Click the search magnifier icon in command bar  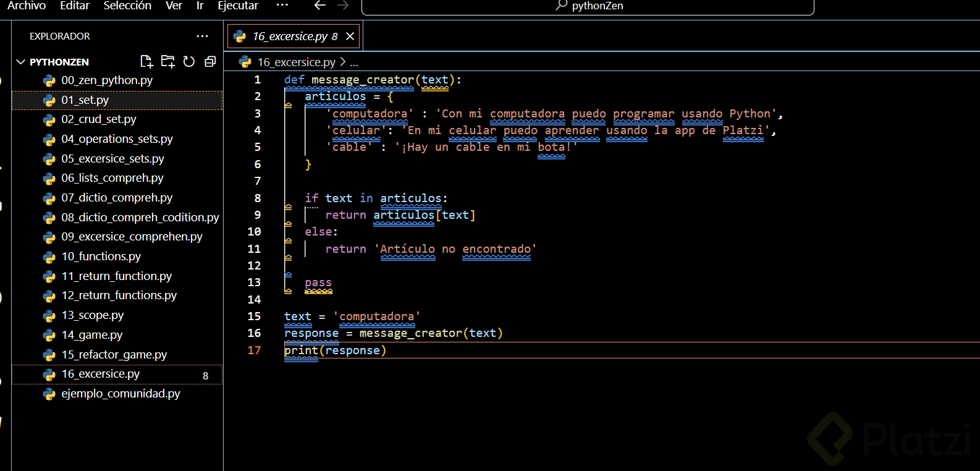point(561,6)
